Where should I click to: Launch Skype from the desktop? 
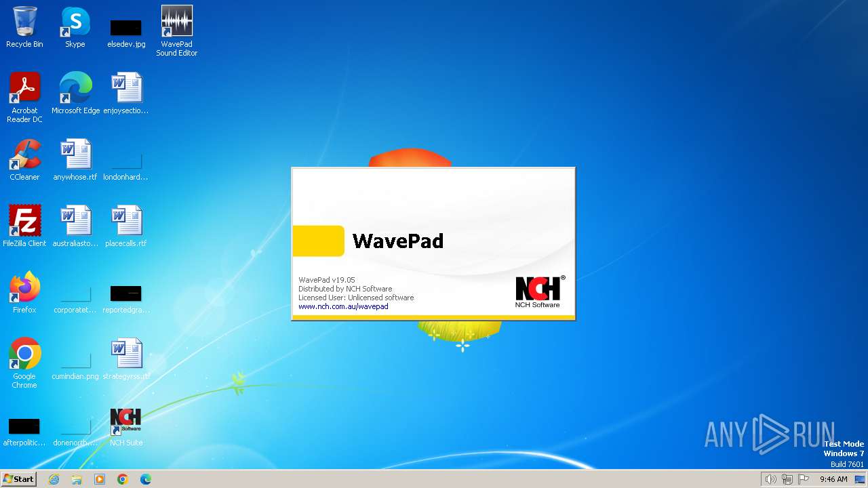point(75,27)
